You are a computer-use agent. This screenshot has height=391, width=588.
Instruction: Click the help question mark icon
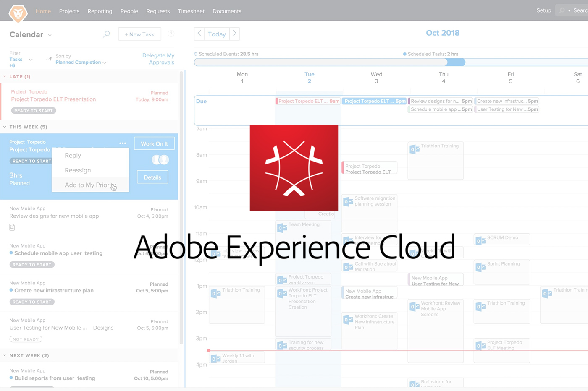coord(171,34)
